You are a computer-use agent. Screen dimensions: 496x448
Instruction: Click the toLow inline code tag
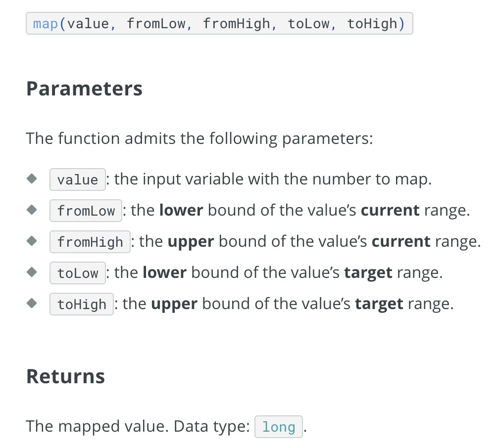78,272
